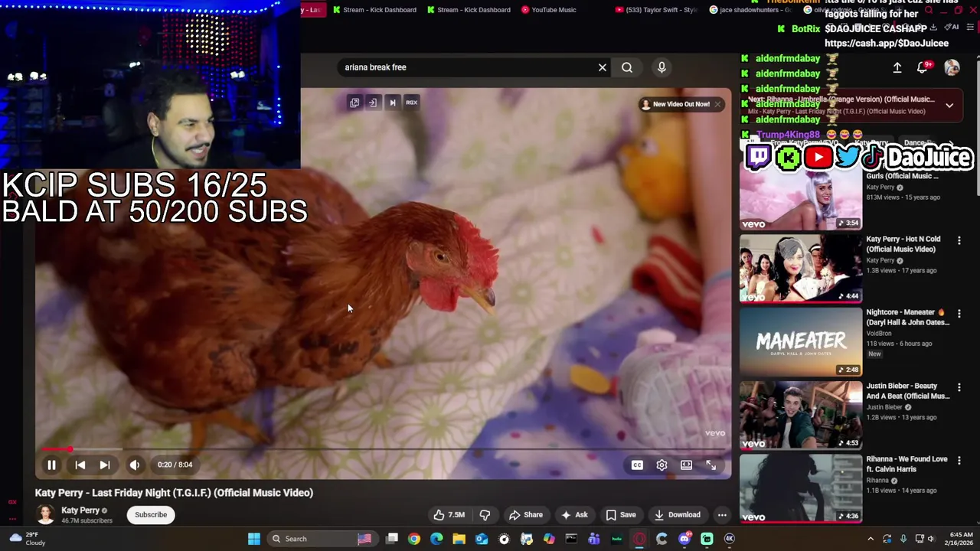Image resolution: width=980 pixels, height=551 pixels.
Task: Open the YouTube account avatar menu
Action: pos(952,67)
